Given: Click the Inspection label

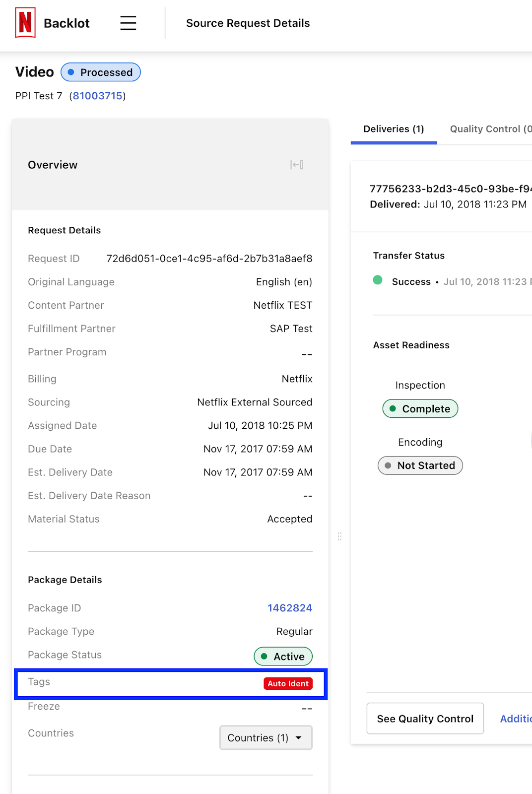Looking at the screenshot, I should [420, 385].
